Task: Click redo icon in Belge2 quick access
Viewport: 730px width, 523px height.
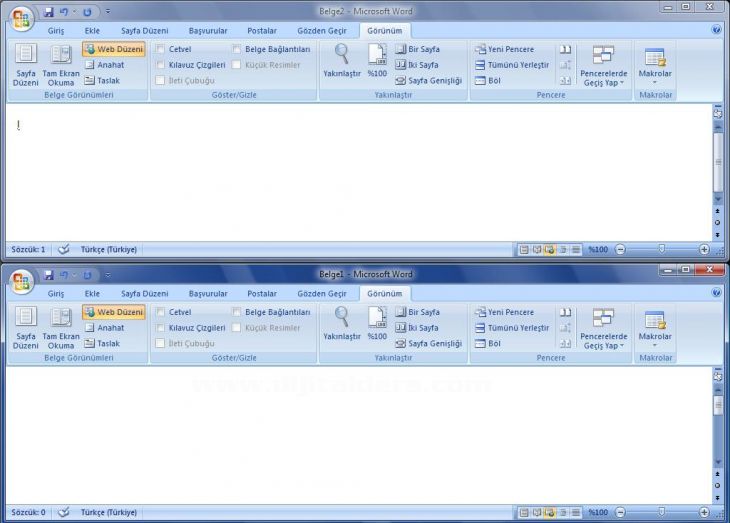Action: coord(87,12)
